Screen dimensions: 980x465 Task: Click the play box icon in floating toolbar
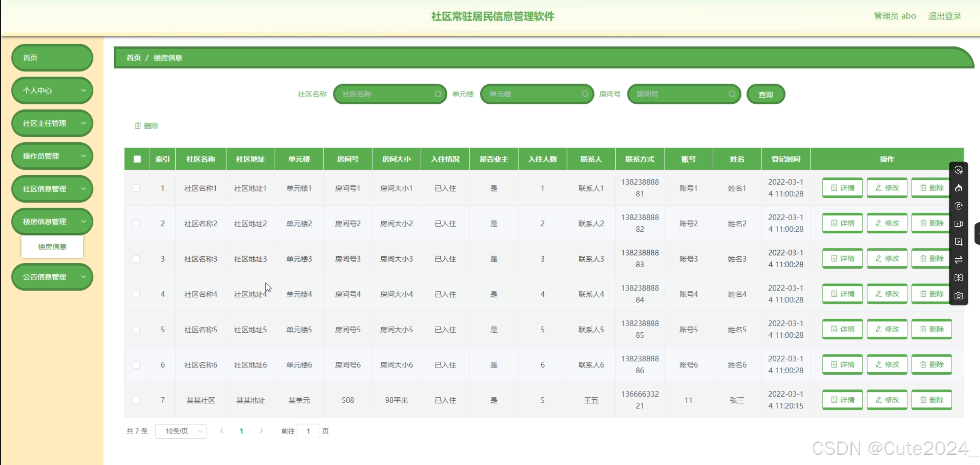click(958, 242)
